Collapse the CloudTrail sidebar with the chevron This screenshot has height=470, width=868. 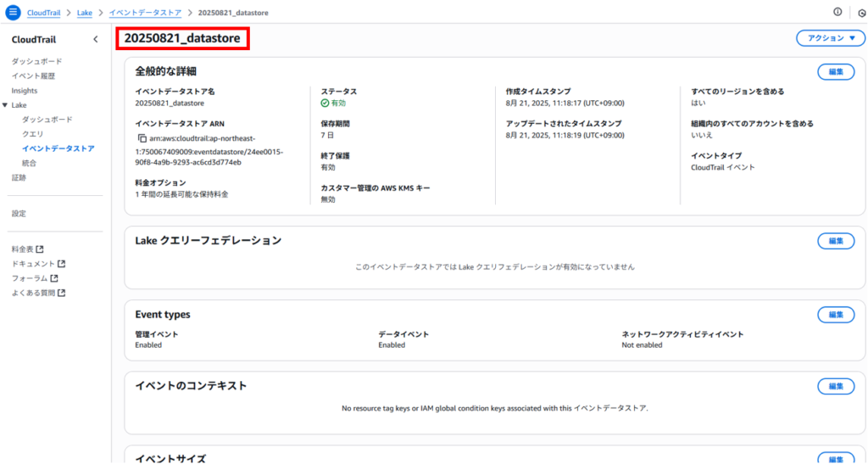pos(95,39)
